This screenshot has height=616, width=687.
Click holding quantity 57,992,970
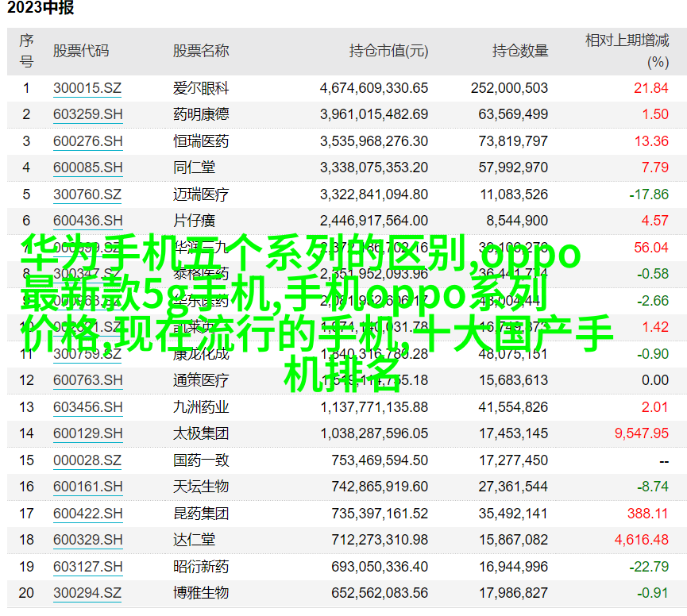tap(513, 167)
